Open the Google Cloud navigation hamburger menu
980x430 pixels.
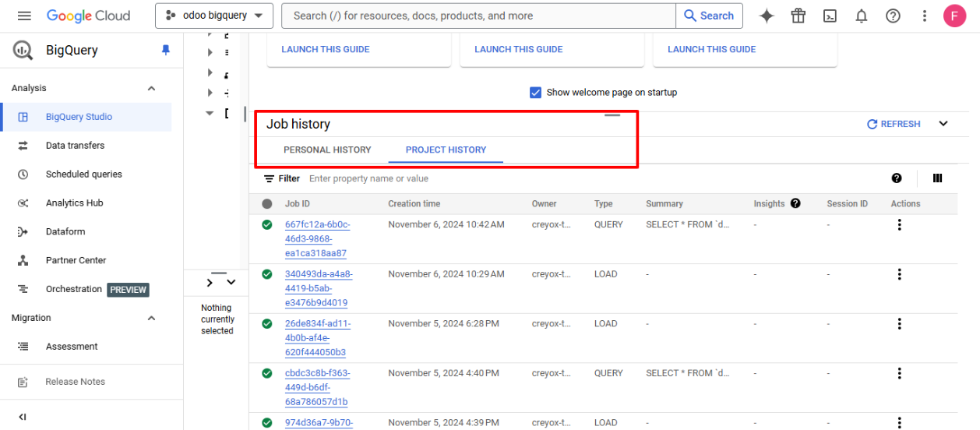coord(24,16)
